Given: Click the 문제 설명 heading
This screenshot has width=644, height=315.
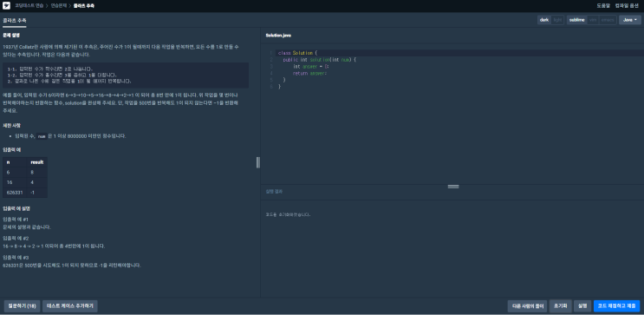Looking at the screenshot, I should pos(11,36).
